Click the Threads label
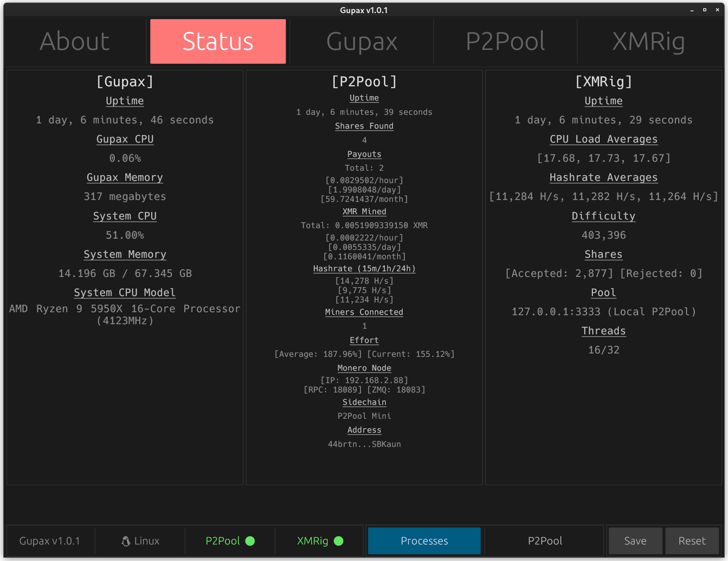 tap(604, 331)
